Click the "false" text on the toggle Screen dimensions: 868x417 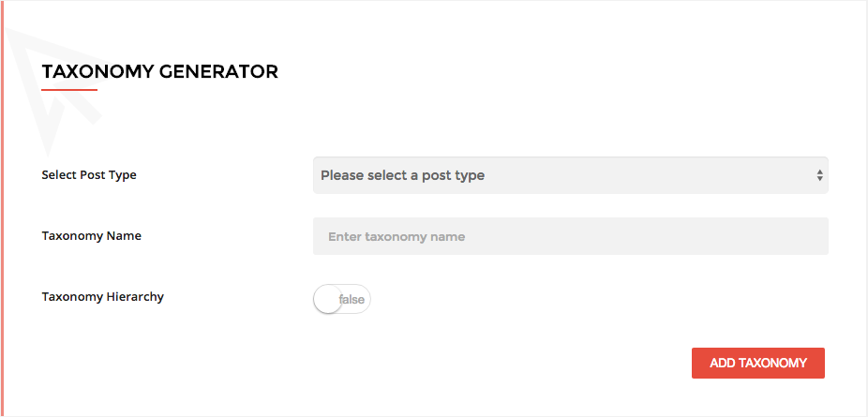352,300
